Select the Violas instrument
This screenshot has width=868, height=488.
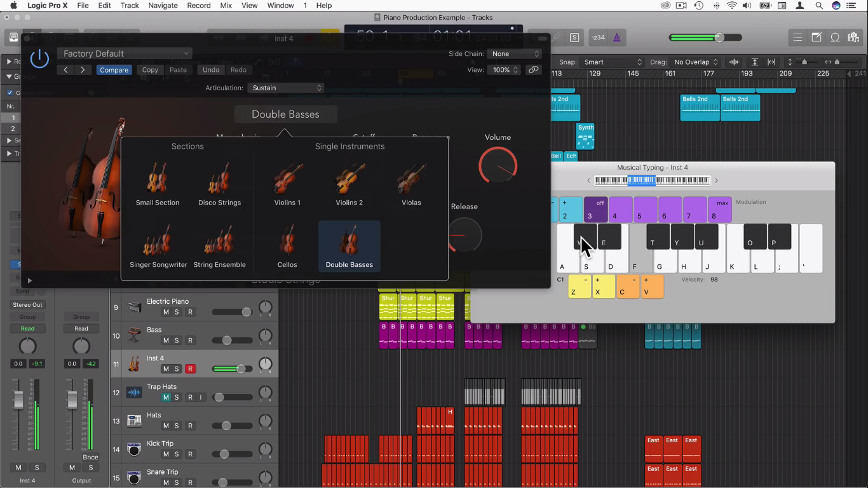tap(411, 184)
